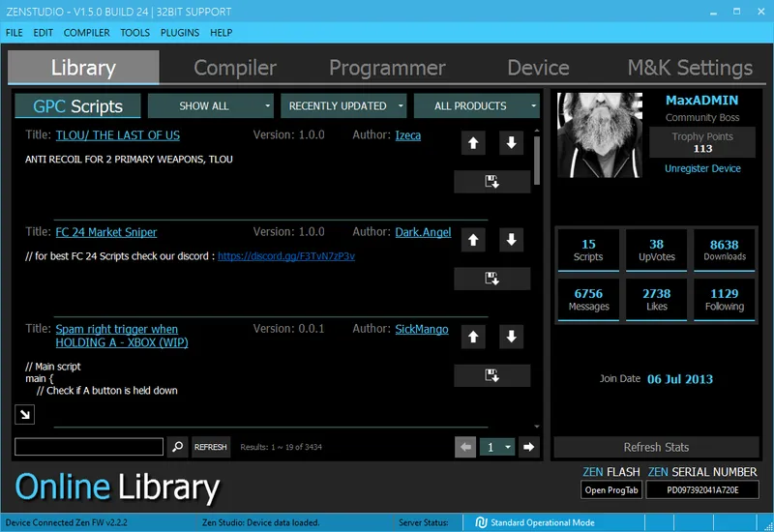Click the Unregister Device link

point(702,168)
